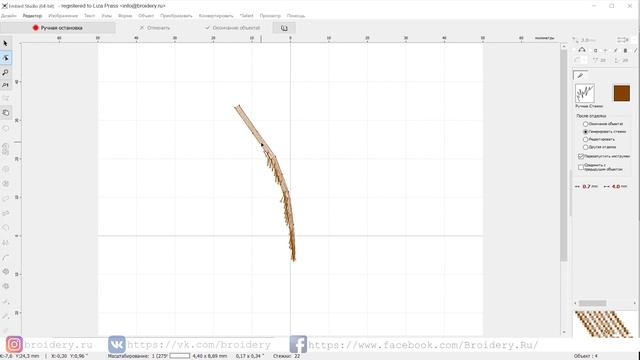Open the Изображение menu
The height and width of the screenshot is (360, 640).
[63, 16]
